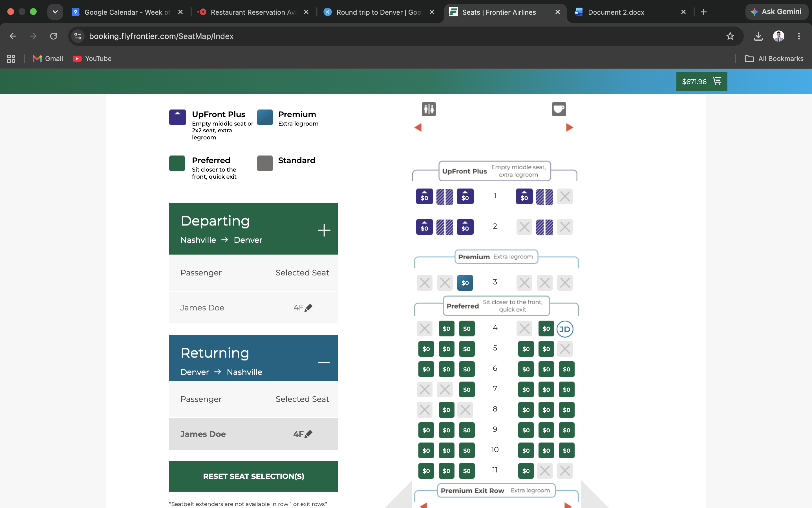Open the shopping cart showing $671.96
This screenshot has height=508, width=812.
pos(701,81)
